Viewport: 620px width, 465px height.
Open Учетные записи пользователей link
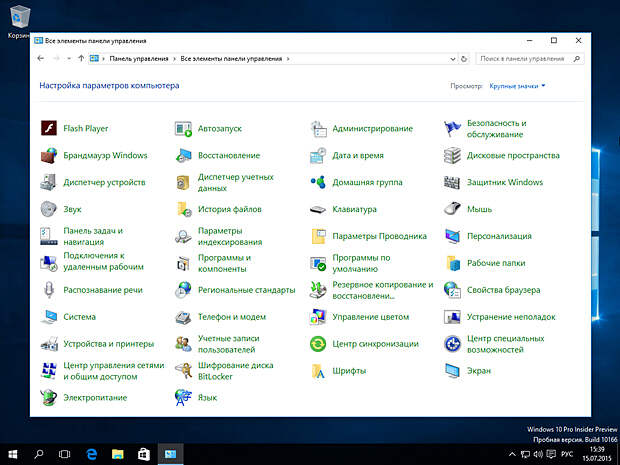pyautogui.click(x=228, y=344)
